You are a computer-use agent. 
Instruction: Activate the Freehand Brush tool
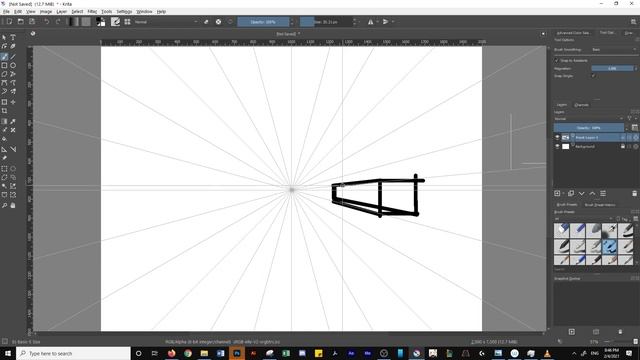click(4, 56)
